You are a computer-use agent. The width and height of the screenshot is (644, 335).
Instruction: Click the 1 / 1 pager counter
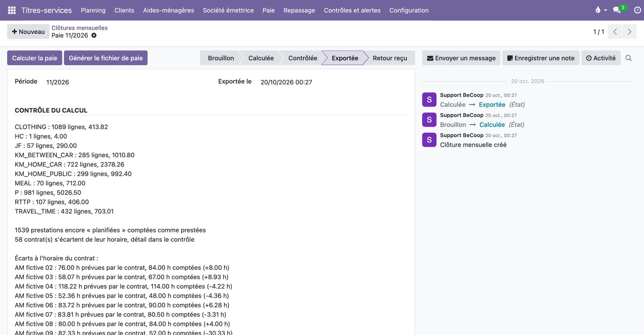(x=599, y=32)
